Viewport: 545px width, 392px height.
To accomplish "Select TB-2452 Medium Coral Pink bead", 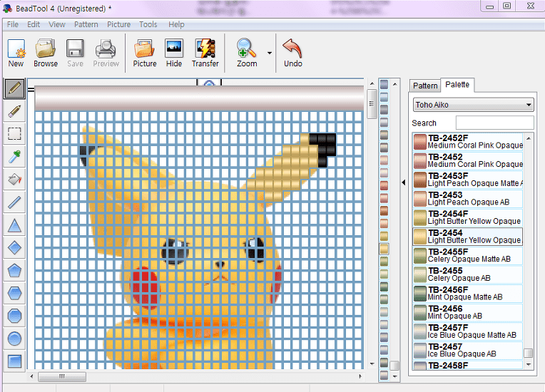I will click(x=468, y=160).
